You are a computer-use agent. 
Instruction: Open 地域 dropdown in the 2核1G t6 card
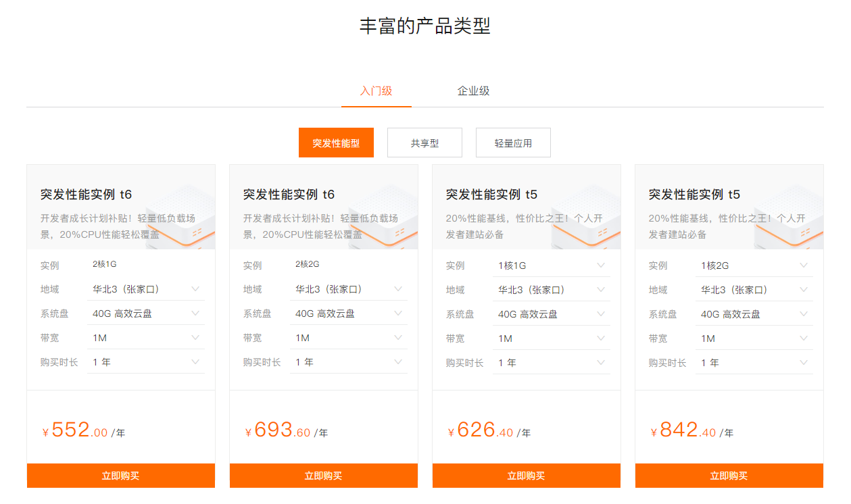click(146, 289)
